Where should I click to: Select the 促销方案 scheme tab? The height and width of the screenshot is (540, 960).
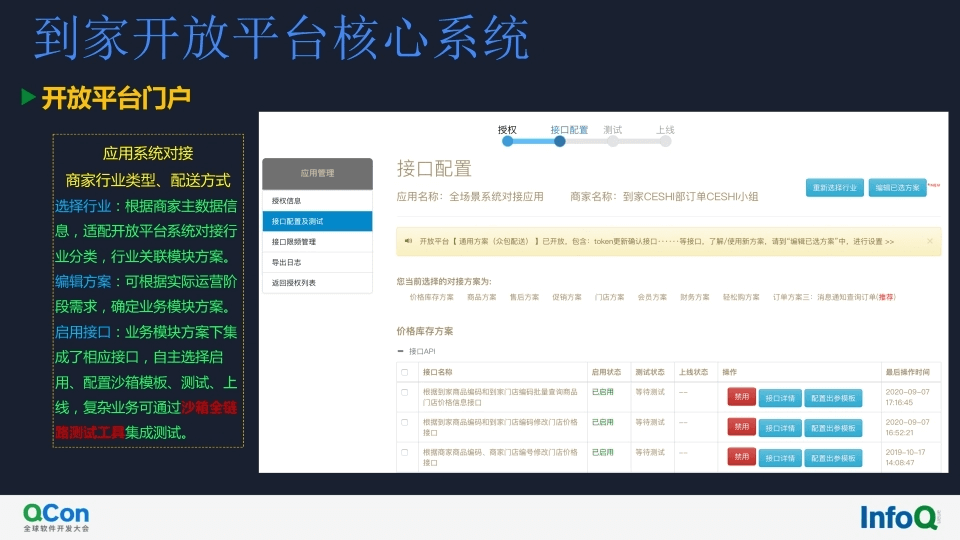[x=567, y=297]
